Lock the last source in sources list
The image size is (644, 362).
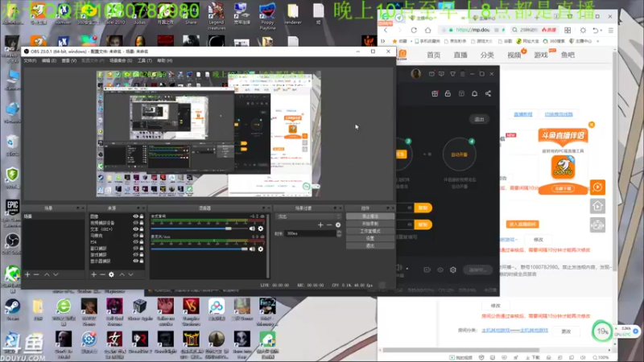point(142,261)
